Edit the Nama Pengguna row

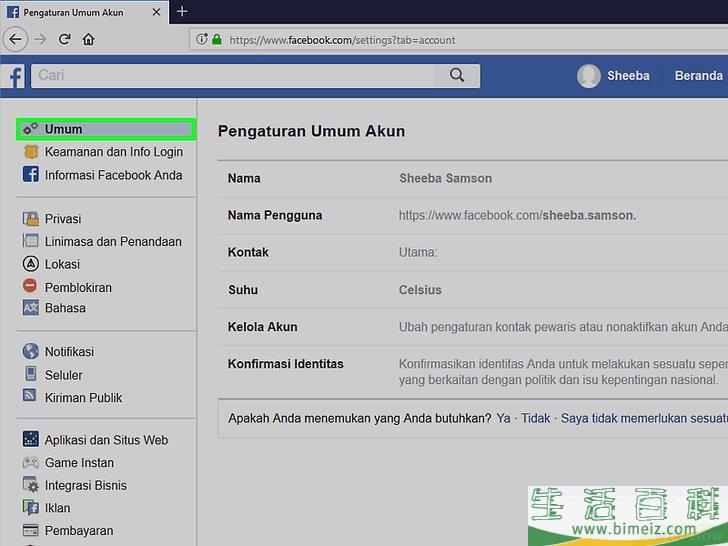[x=473, y=215]
